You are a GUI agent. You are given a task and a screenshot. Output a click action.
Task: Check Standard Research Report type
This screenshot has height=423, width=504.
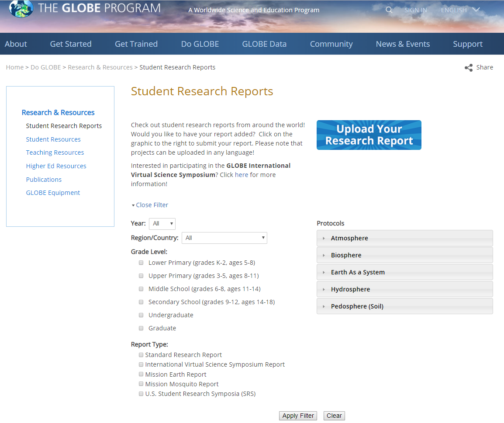(x=141, y=355)
